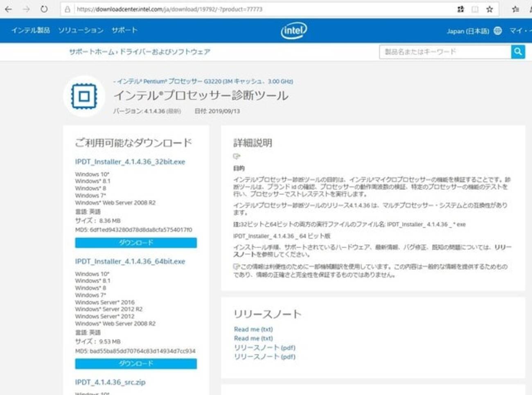Open the サポートホーム breadcrumb link

[92, 52]
